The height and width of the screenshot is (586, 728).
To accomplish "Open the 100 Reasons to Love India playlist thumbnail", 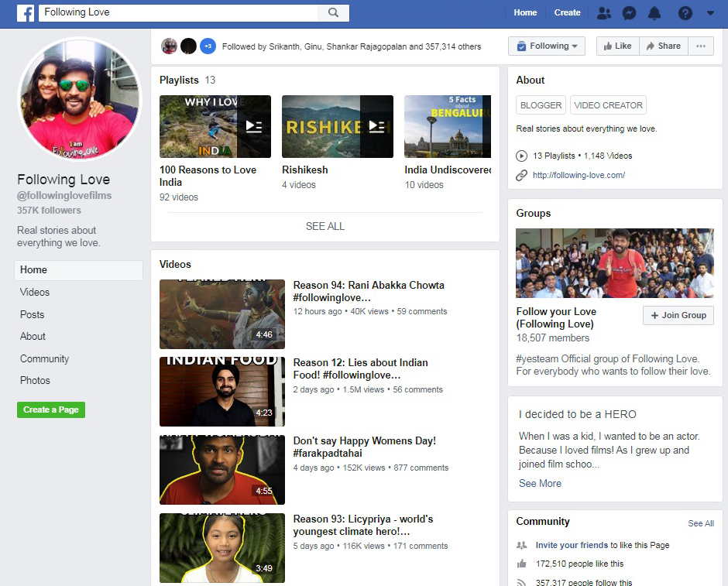I will click(215, 126).
